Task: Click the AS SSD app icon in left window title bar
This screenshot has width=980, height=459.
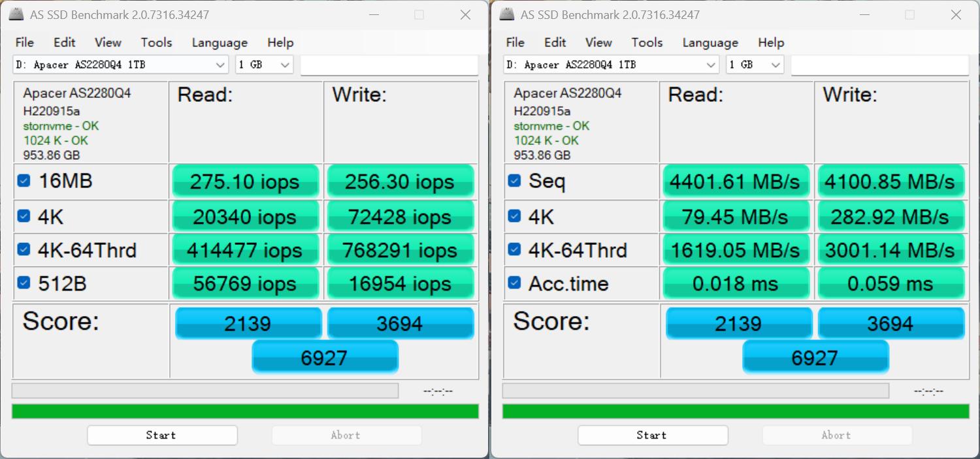Action: (x=16, y=14)
